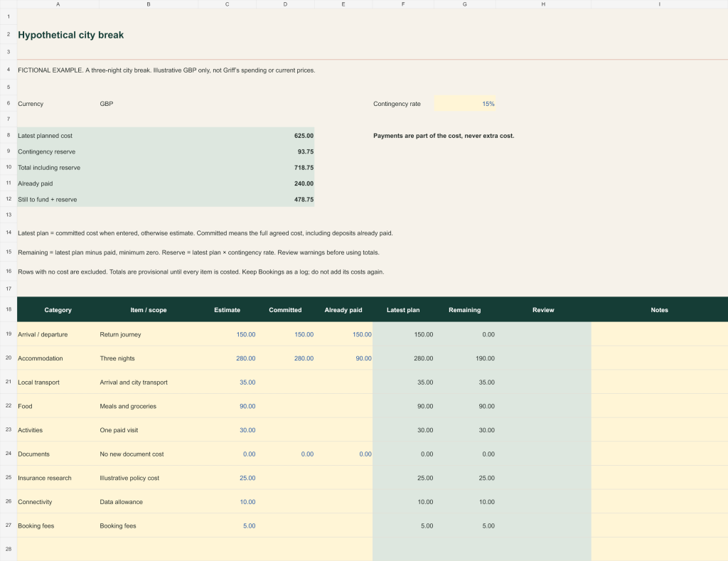Click the 'Meals and groceries' cell
Screen dimensions: 728x561
[x=149, y=406]
